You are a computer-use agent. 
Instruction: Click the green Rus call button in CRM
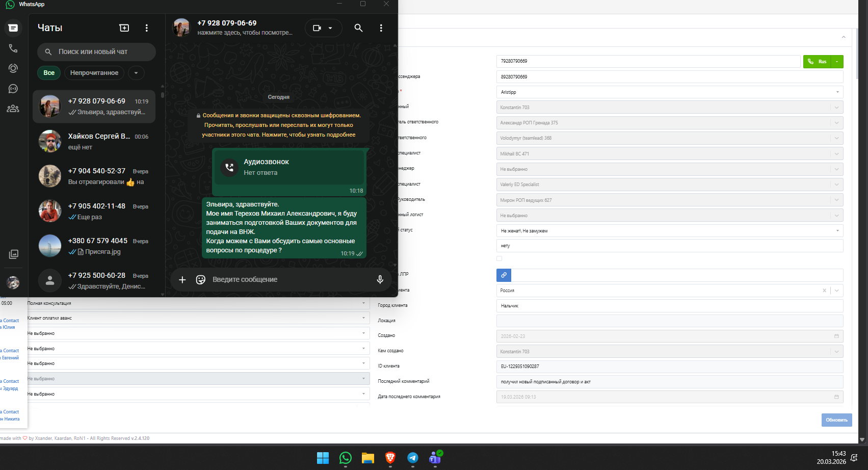817,62
